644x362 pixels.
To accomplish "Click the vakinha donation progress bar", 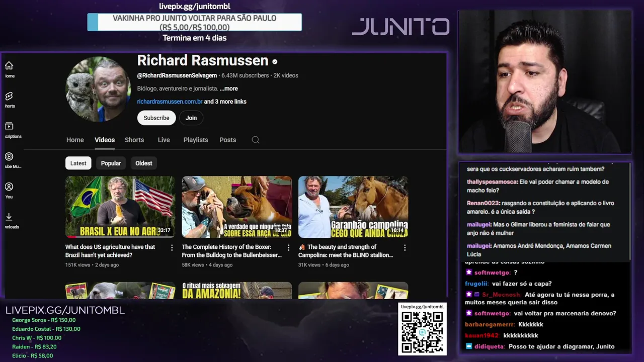I will (x=195, y=22).
